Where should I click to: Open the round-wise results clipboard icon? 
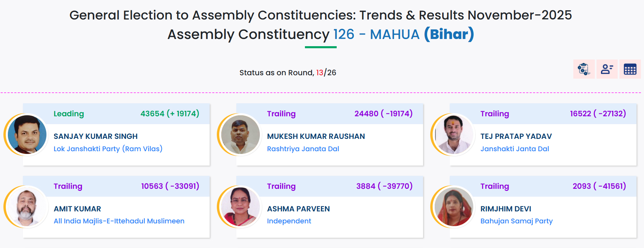584,69
